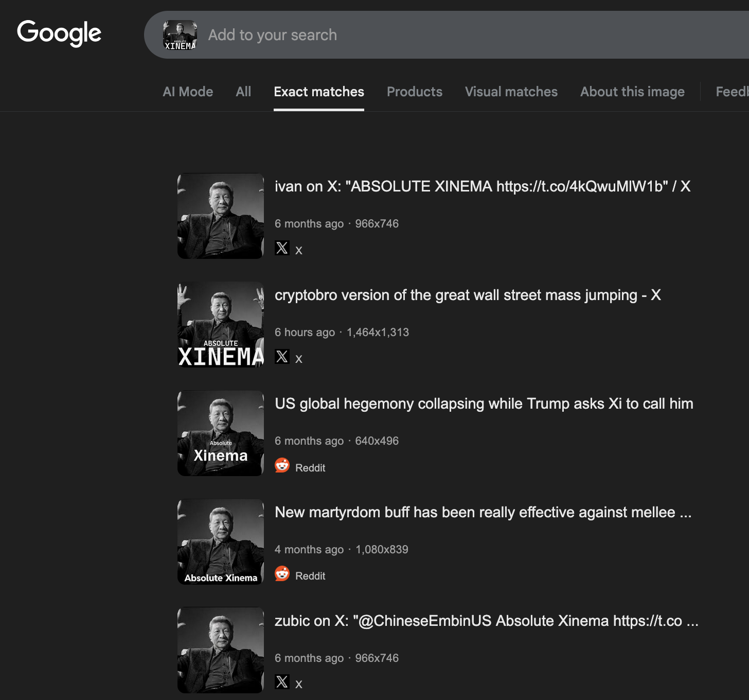Open the Products tab
Viewport: 749px width, 700px height.
[x=415, y=92]
